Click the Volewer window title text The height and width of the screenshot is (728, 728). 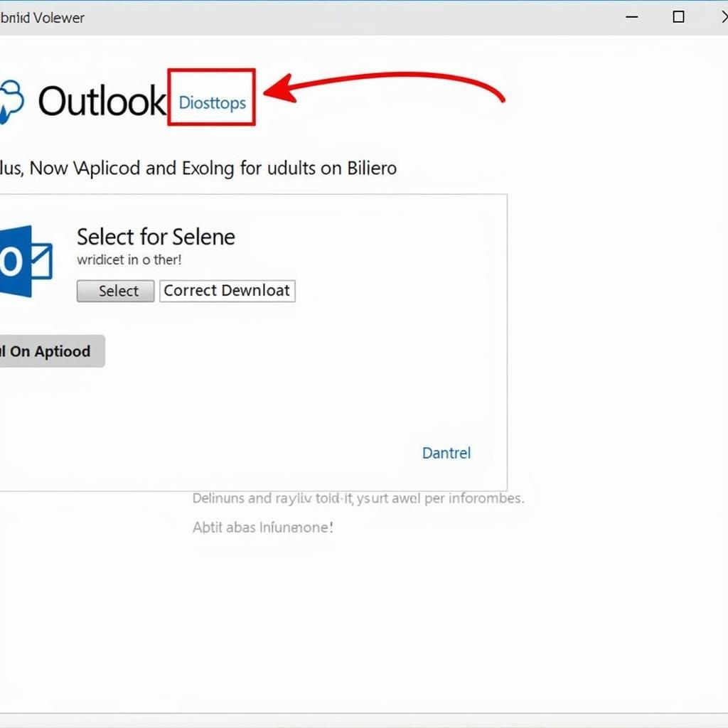[42, 18]
